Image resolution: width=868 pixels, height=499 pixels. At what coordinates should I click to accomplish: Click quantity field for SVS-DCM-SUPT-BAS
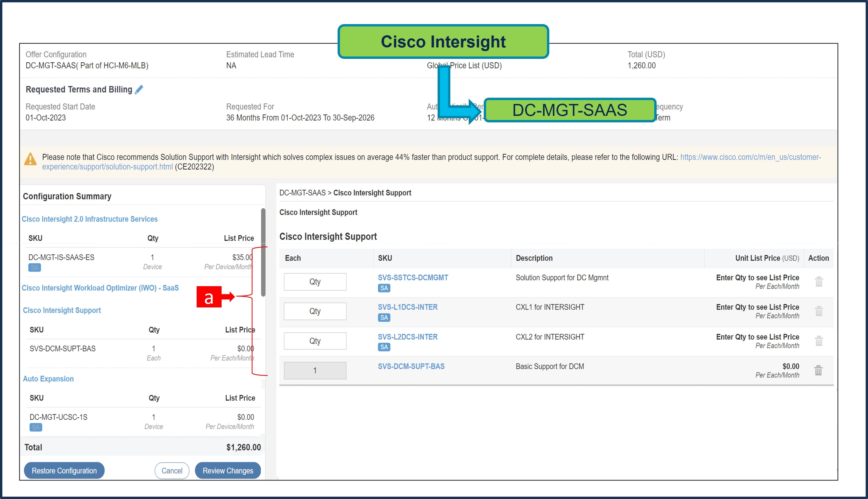[x=315, y=370]
